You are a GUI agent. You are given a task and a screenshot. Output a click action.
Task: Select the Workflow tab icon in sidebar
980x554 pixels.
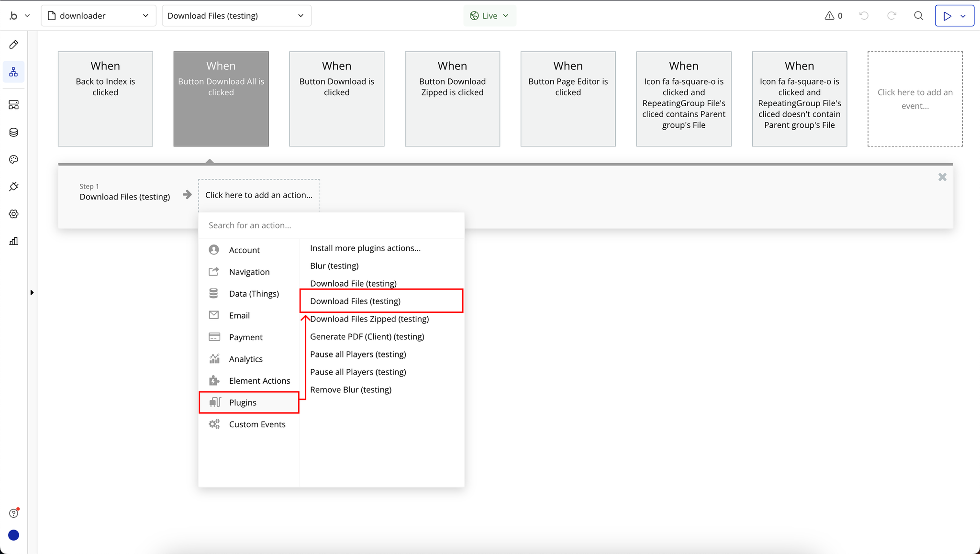(13, 72)
